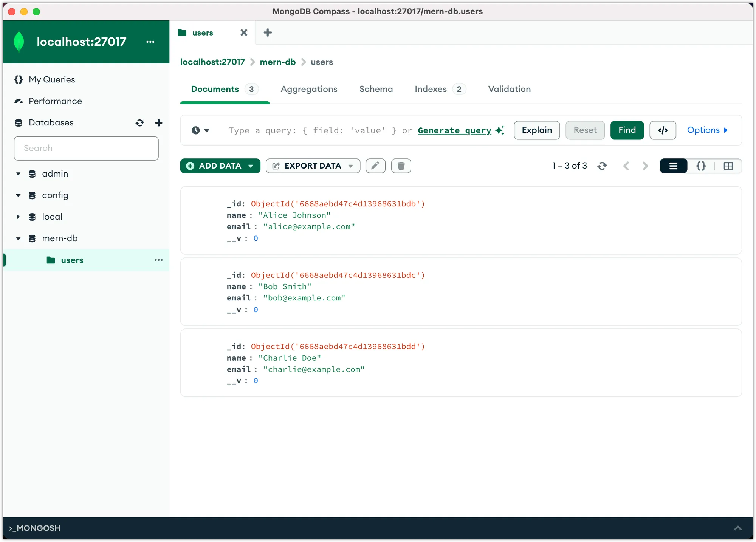Open a new tab with plus
Screen dimensions: 756x542
point(268,33)
